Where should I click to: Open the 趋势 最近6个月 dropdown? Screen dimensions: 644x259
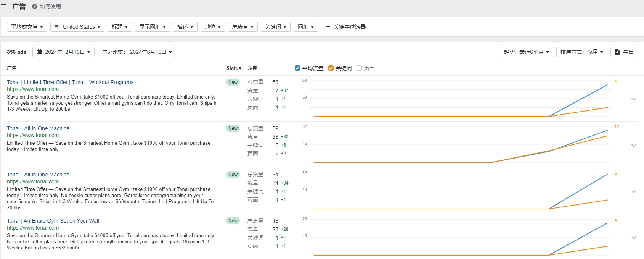point(527,52)
